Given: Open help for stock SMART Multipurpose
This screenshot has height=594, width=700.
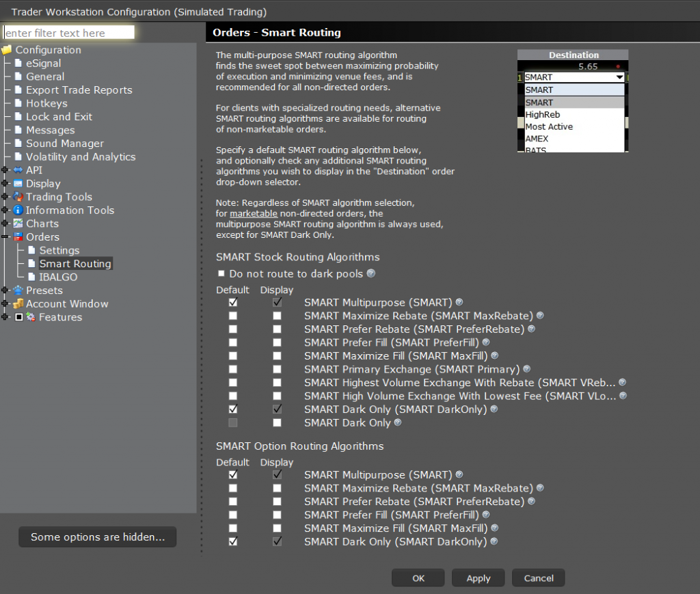Looking at the screenshot, I should click(459, 302).
